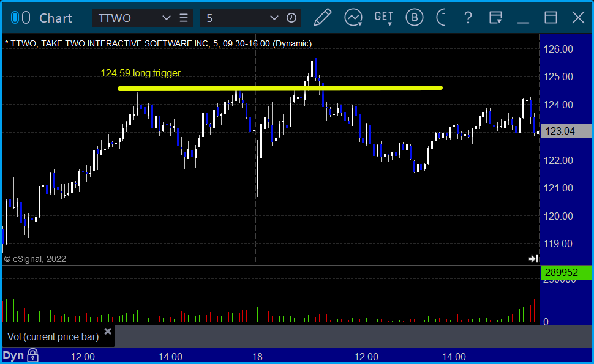Click the second 12:00 time axis label
The image size is (594, 364).
(x=366, y=357)
